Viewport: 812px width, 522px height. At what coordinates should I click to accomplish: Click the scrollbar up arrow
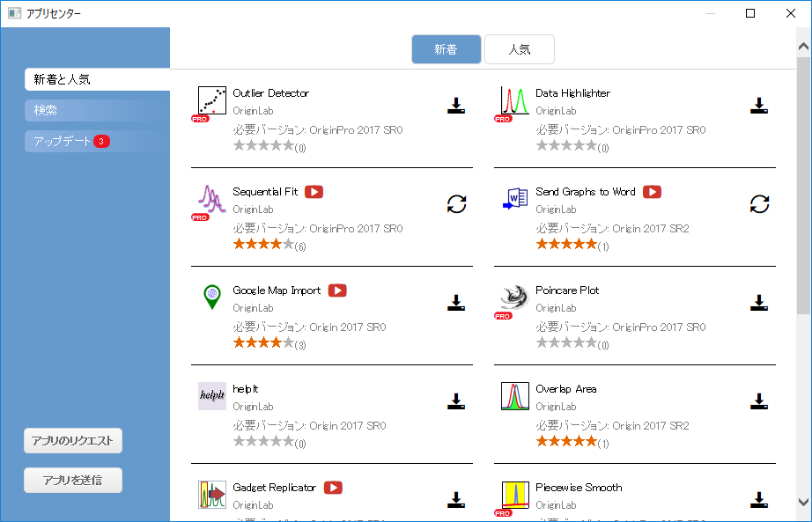tap(804, 47)
